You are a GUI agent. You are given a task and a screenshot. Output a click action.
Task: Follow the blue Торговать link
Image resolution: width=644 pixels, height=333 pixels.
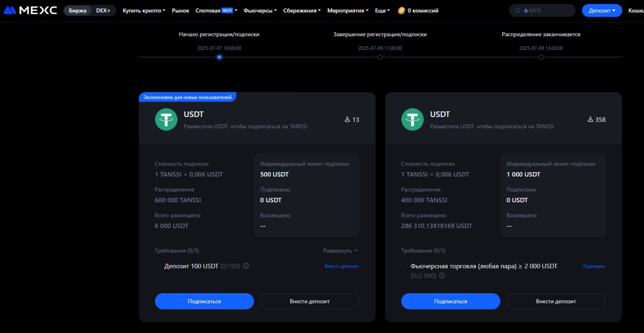tap(594, 266)
